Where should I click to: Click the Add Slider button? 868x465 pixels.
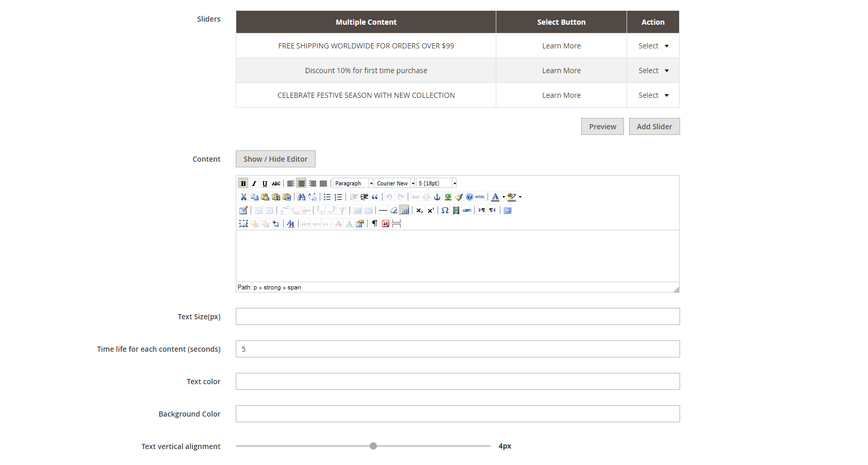[x=654, y=127]
